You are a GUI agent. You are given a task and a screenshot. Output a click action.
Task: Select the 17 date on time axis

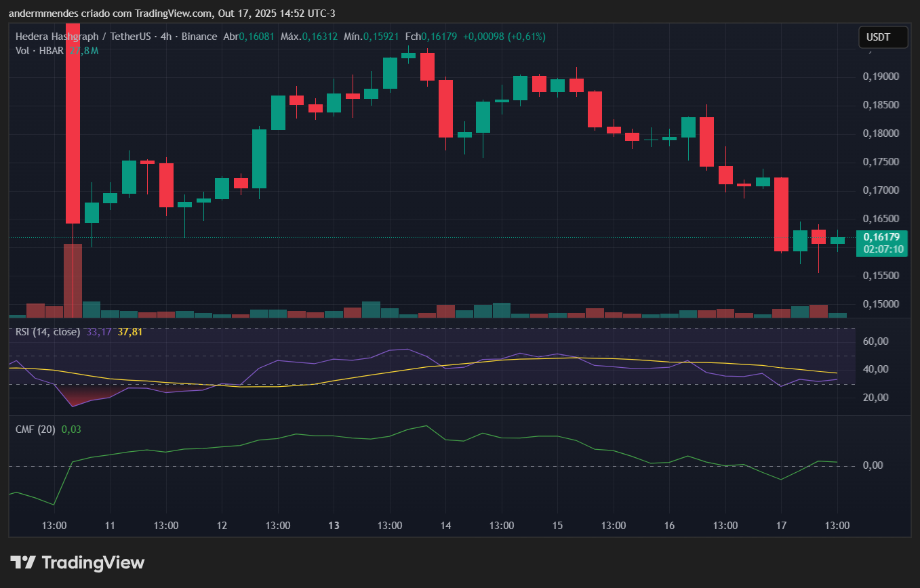(x=781, y=526)
